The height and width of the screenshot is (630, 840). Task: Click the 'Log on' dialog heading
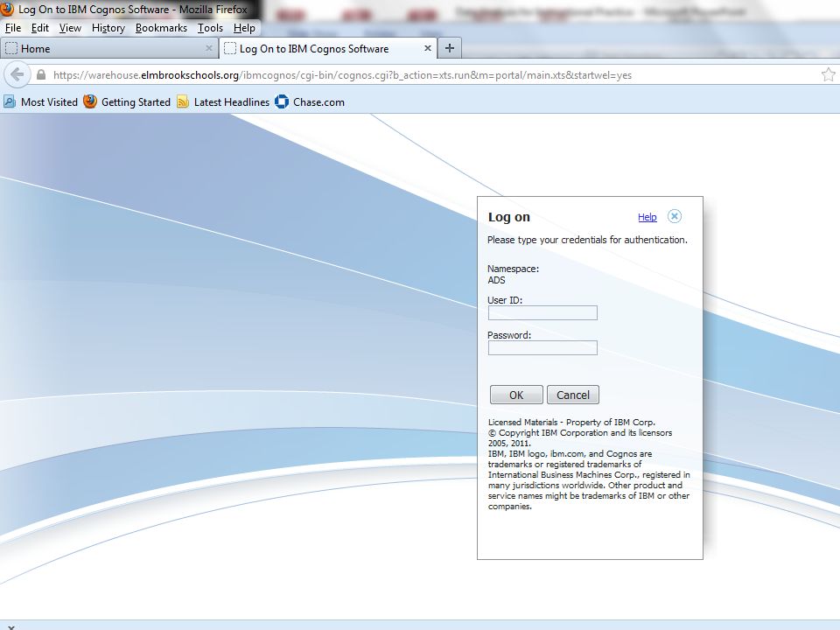pos(509,217)
